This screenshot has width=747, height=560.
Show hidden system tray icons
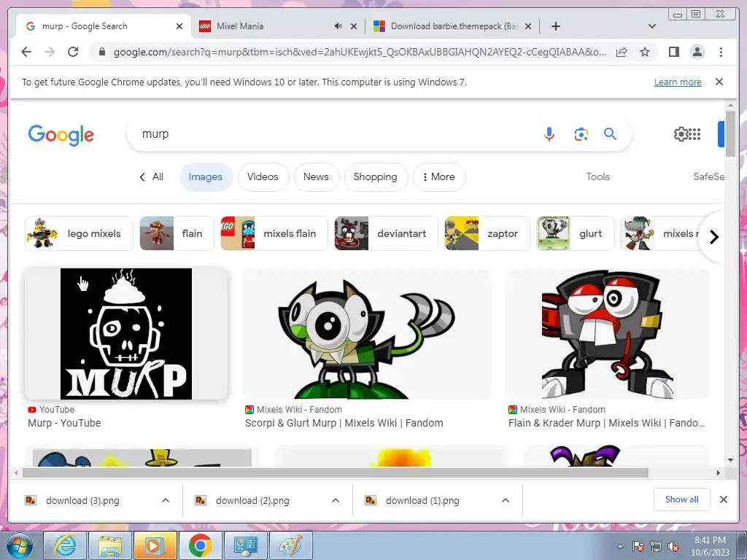620,547
